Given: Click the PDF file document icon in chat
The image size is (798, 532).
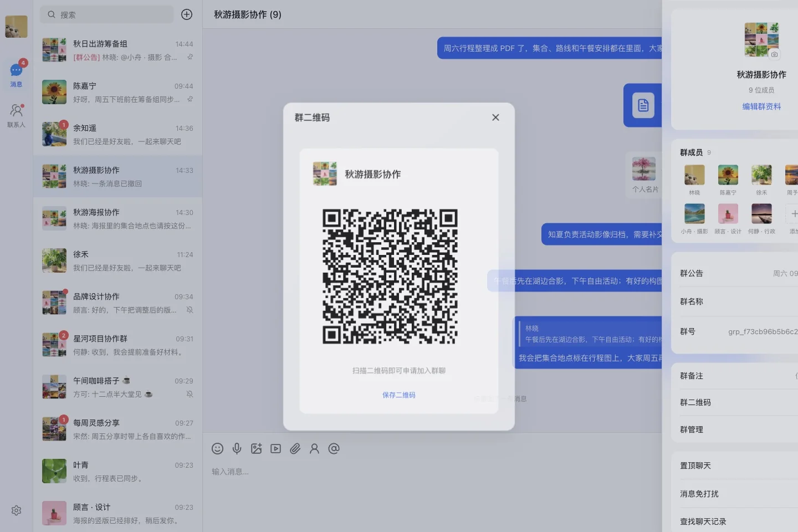Looking at the screenshot, I should [x=643, y=105].
